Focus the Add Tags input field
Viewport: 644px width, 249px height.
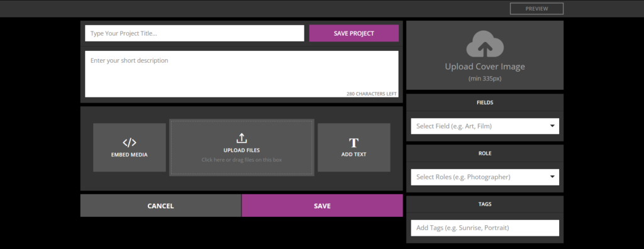(485, 228)
